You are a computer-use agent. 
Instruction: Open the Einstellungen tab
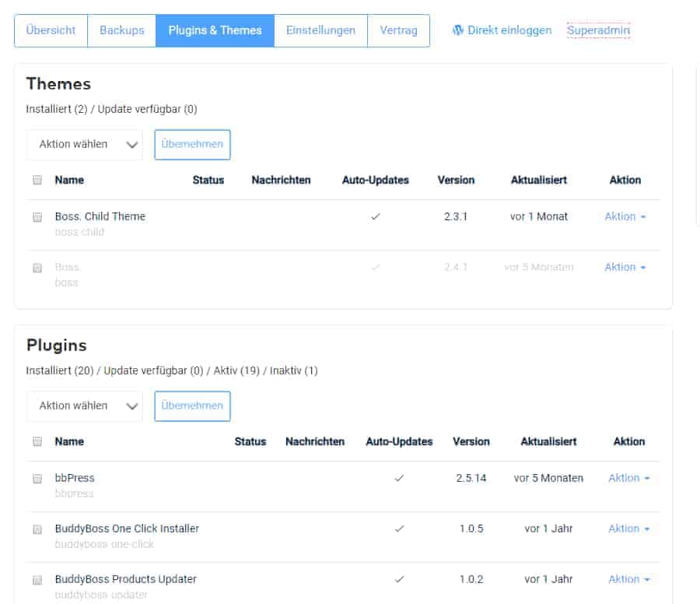pyautogui.click(x=320, y=30)
